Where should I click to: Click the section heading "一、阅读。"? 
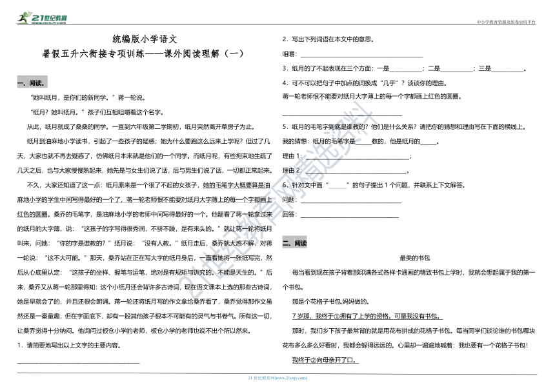32,83
